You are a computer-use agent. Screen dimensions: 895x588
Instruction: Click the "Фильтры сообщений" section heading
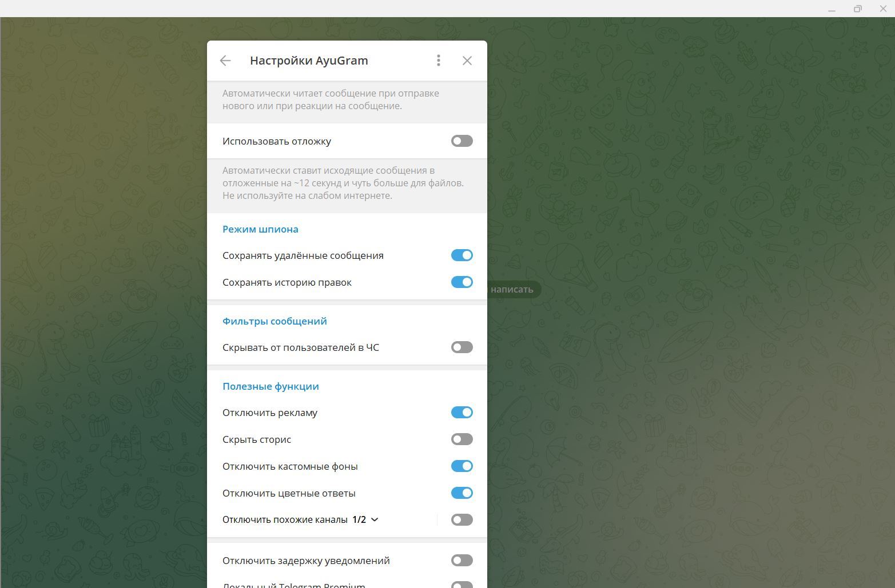[275, 321]
